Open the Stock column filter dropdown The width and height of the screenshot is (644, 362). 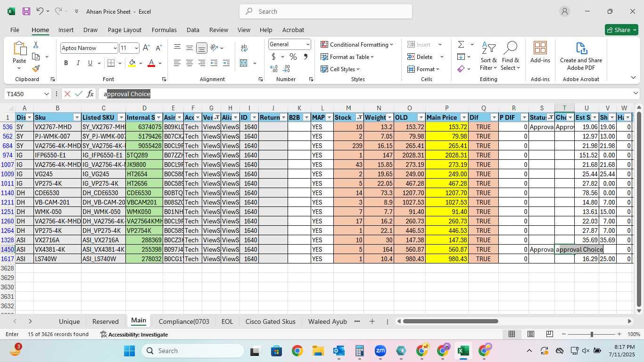[x=359, y=117]
